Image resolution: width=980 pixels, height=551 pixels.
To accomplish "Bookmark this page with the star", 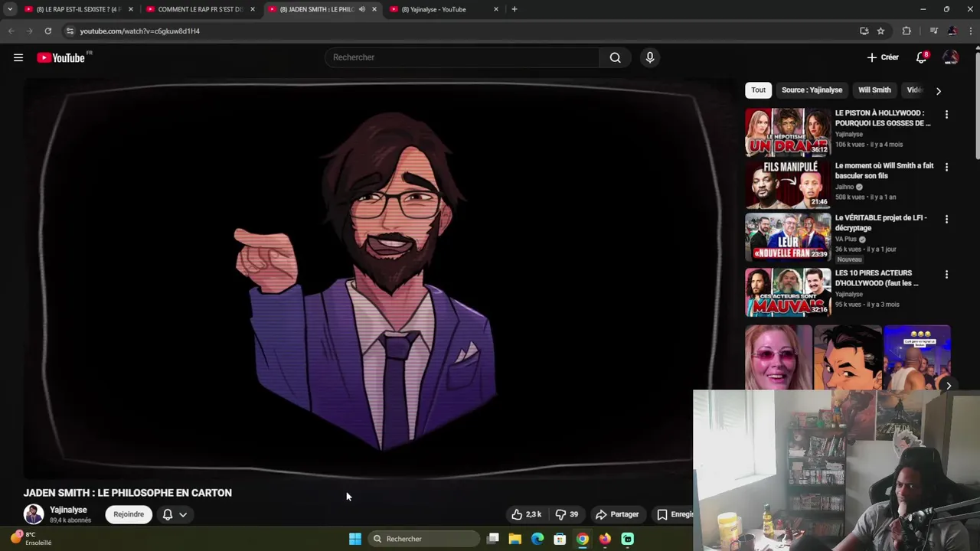I will click(880, 31).
